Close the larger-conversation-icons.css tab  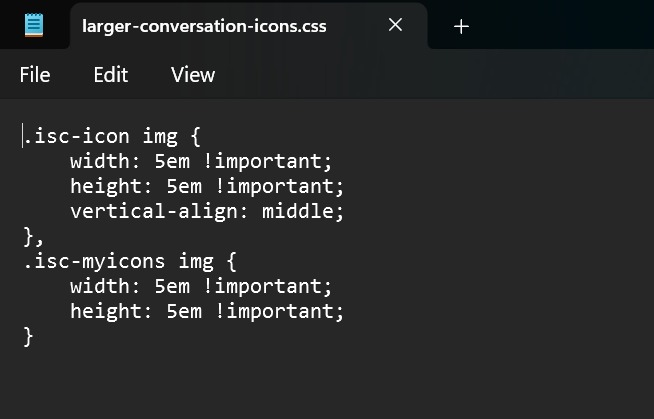coord(395,26)
